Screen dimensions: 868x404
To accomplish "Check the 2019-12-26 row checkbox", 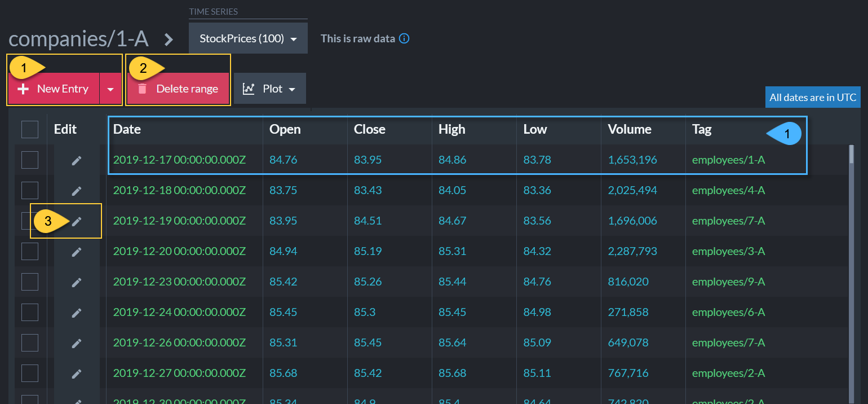I will point(30,342).
